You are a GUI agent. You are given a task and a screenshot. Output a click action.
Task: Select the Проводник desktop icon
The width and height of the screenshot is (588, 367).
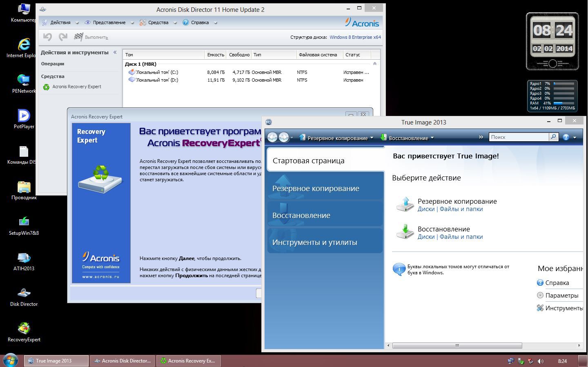coord(24,190)
